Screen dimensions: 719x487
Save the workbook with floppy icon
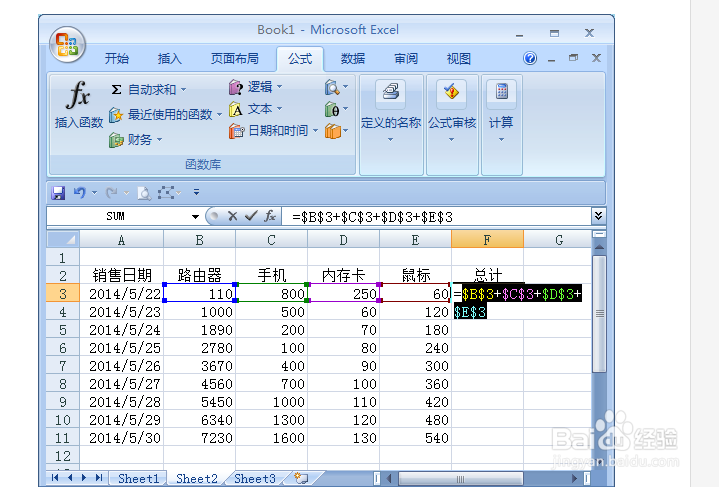tap(58, 193)
